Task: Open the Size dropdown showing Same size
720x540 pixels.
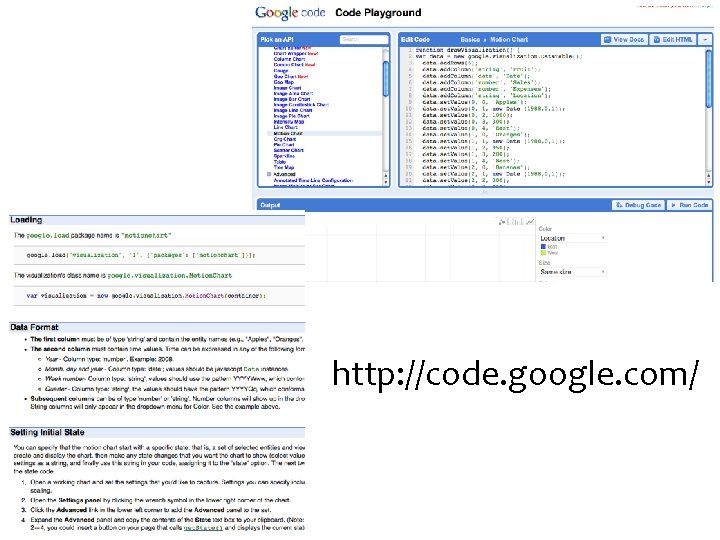Action: click(x=573, y=272)
